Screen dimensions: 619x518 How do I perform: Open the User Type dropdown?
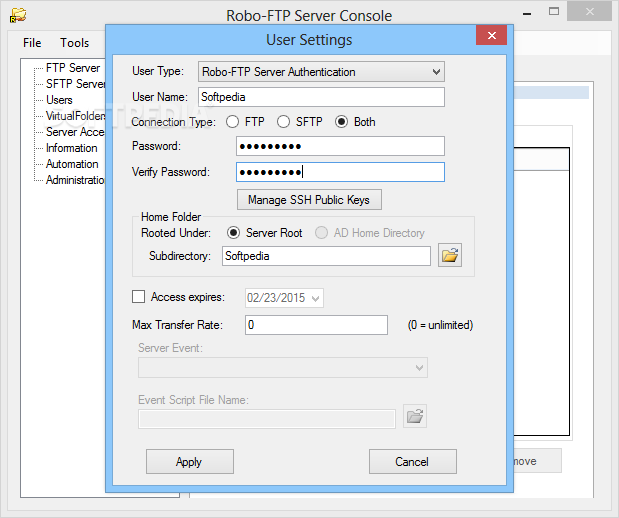[321, 71]
